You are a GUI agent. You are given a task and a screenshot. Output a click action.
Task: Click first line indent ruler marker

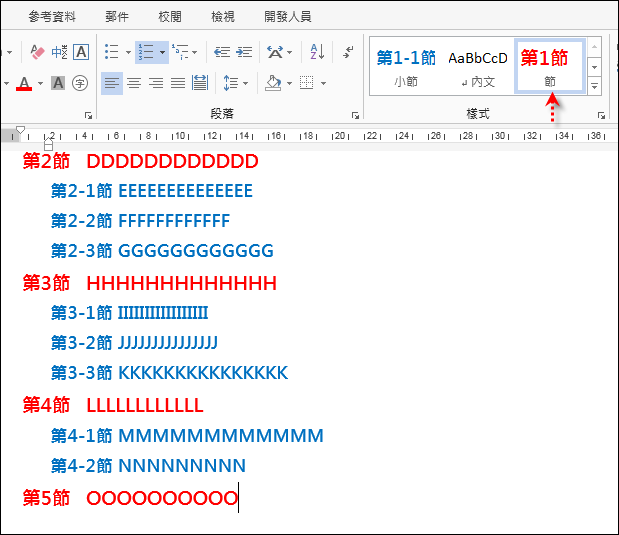pos(21,130)
